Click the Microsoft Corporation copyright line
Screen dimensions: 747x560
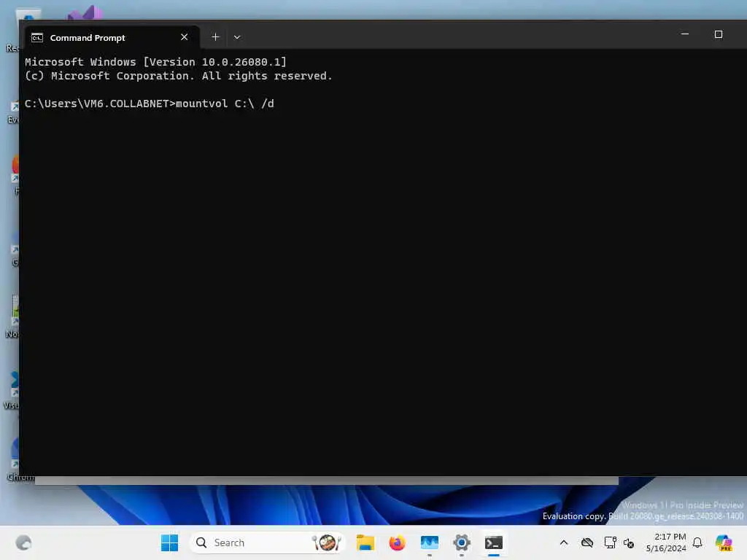178,76
